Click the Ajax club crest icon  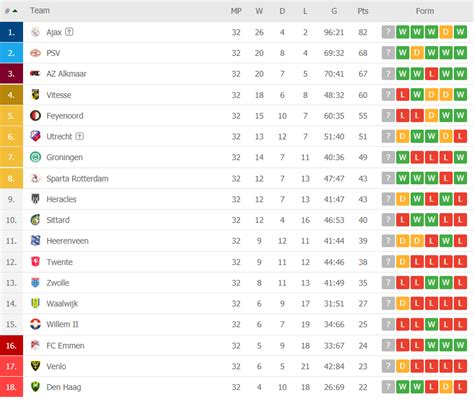35,32
